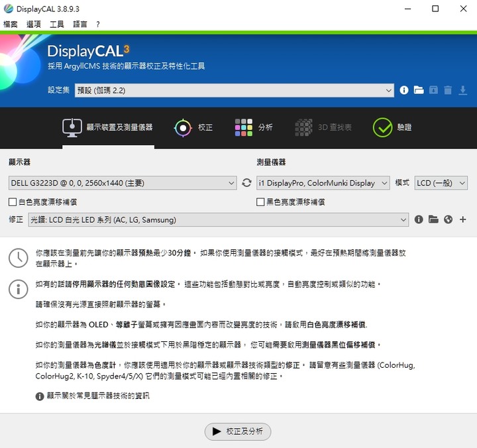The image size is (477, 448).
Task: Enable 黑色亮度漂移補償 checkbox
Action: tap(260, 202)
